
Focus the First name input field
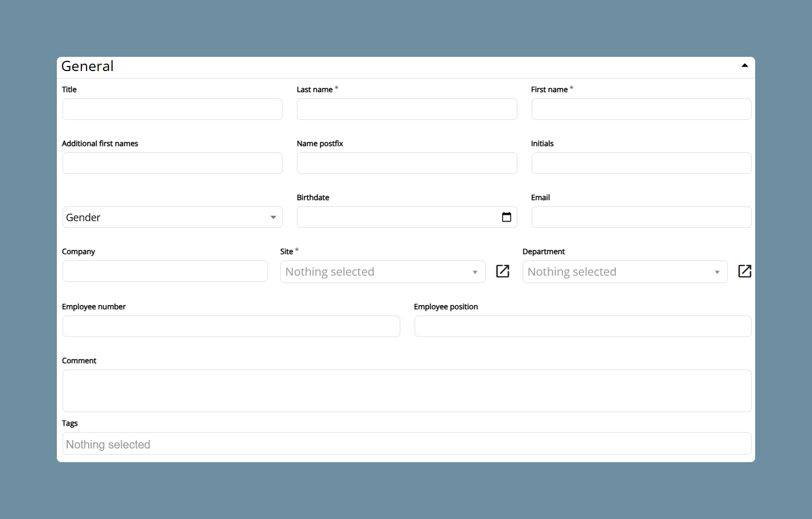tap(641, 109)
